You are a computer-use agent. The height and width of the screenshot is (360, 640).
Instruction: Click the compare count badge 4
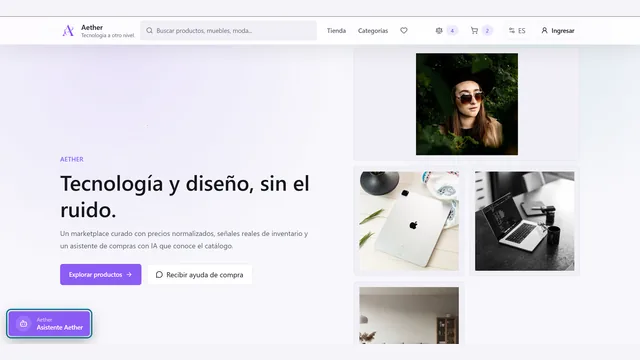tap(452, 31)
